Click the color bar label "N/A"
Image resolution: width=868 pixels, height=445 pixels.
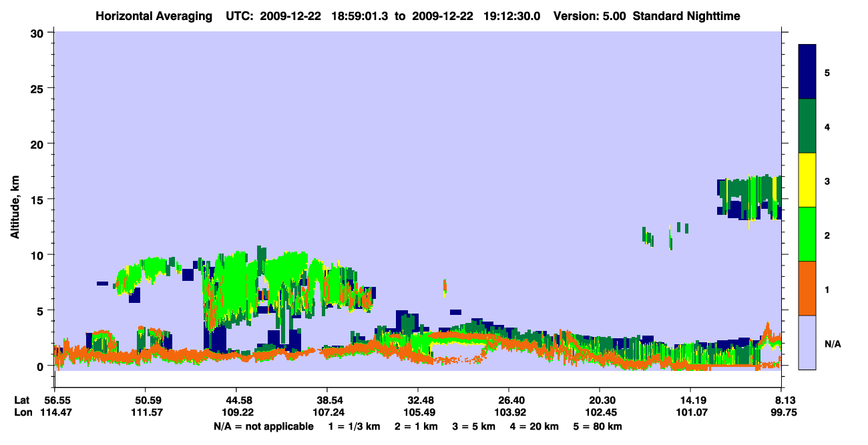pos(832,344)
